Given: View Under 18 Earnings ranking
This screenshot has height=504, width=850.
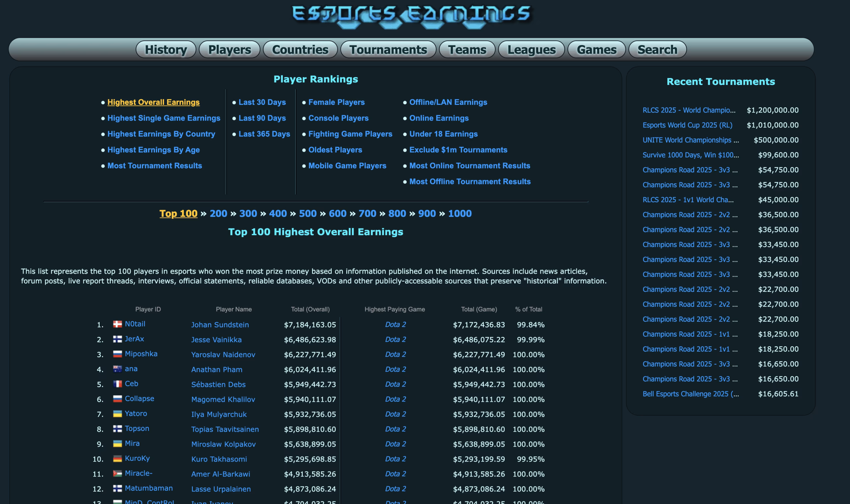Looking at the screenshot, I should [444, 134].
